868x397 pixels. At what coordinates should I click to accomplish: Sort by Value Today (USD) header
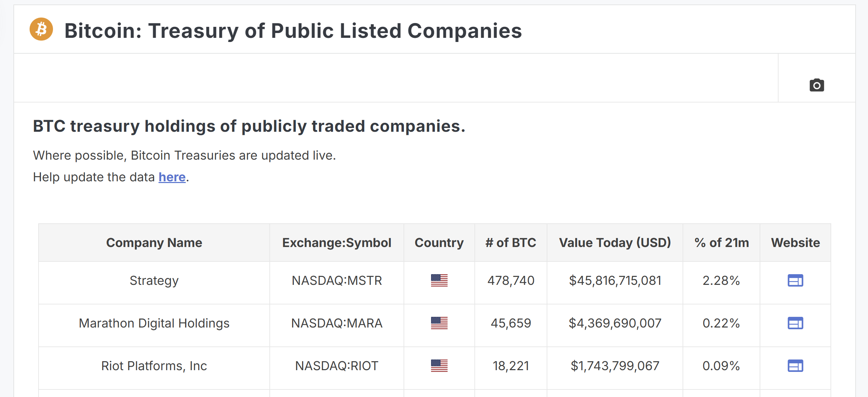[615, 243]
